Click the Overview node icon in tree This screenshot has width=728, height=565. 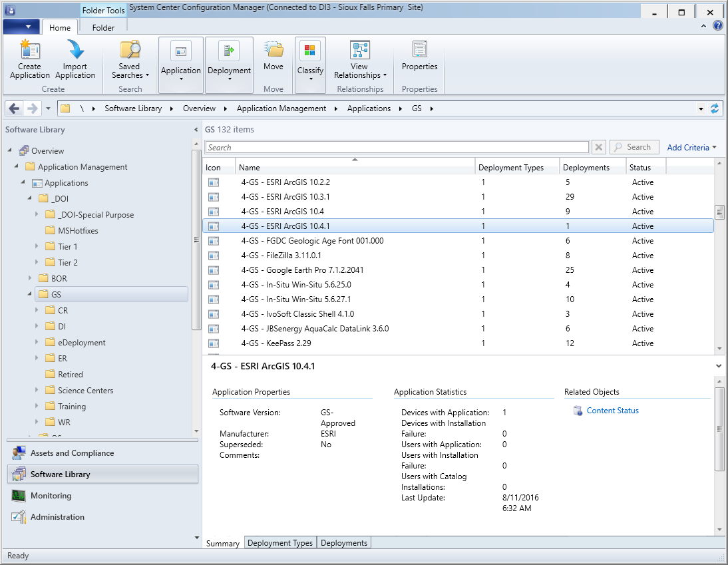tap(24, 151)
